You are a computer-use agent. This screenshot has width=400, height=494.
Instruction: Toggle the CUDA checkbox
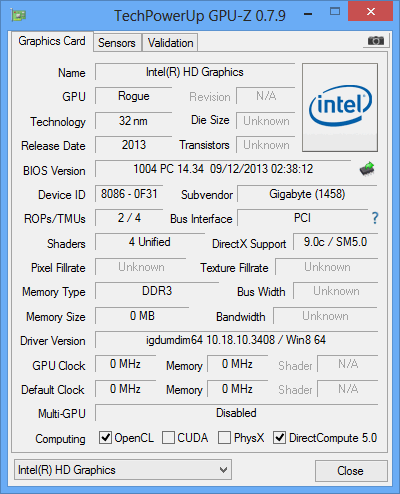click(x=168, y=438)
